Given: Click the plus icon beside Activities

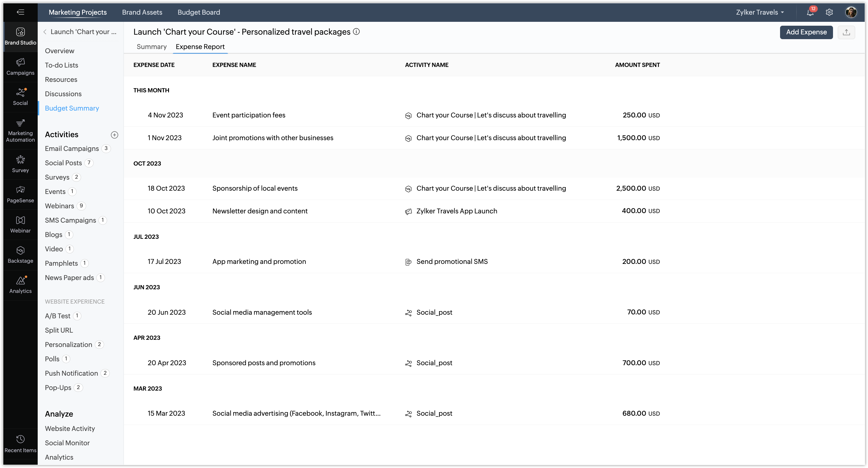Looking at the screenshot, I should pos(115,135).
